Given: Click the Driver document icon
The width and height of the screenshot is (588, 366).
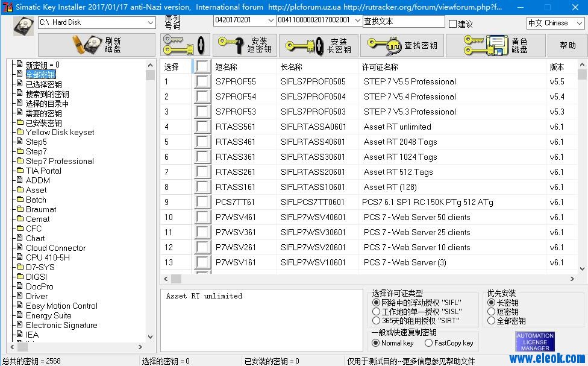Looking at the screenshot, I should coord(20,296).
